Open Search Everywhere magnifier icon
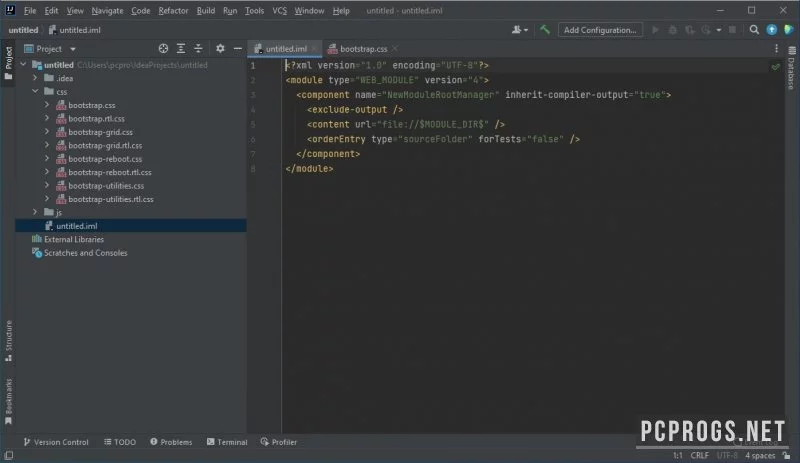The image size is (800, 463). pos(754,30)
